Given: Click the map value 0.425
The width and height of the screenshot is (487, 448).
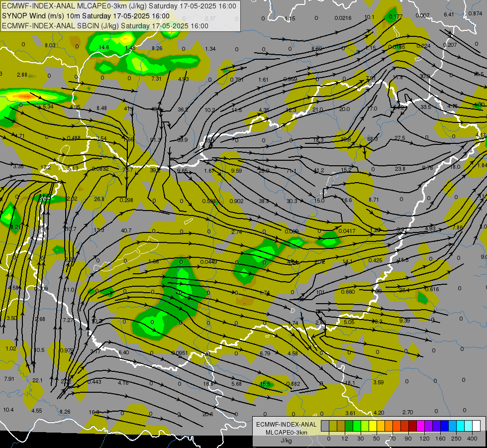Looking at the screenshot, I should pos(375,260).
